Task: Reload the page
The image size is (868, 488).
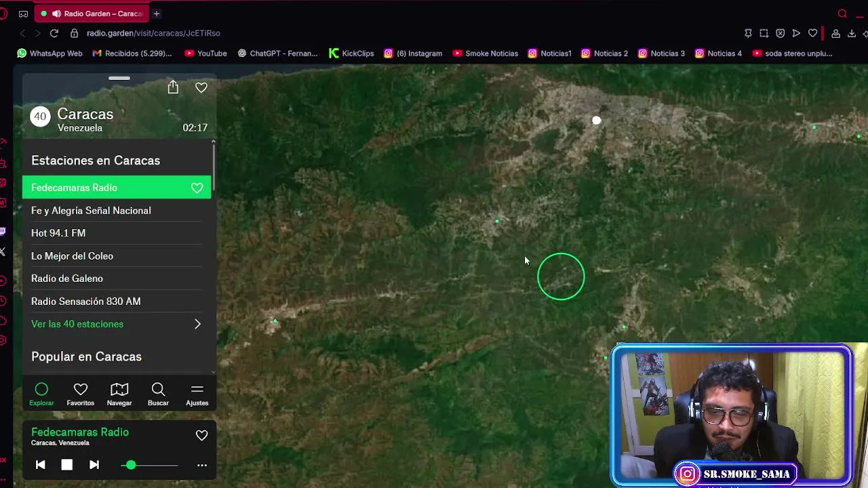Action: click(x=54, y=33)
